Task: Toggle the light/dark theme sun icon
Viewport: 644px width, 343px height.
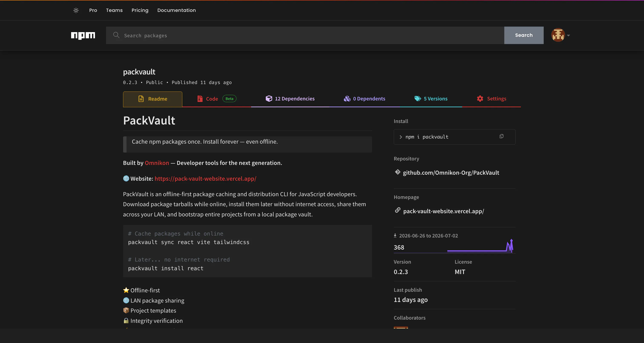Action: 76,10
